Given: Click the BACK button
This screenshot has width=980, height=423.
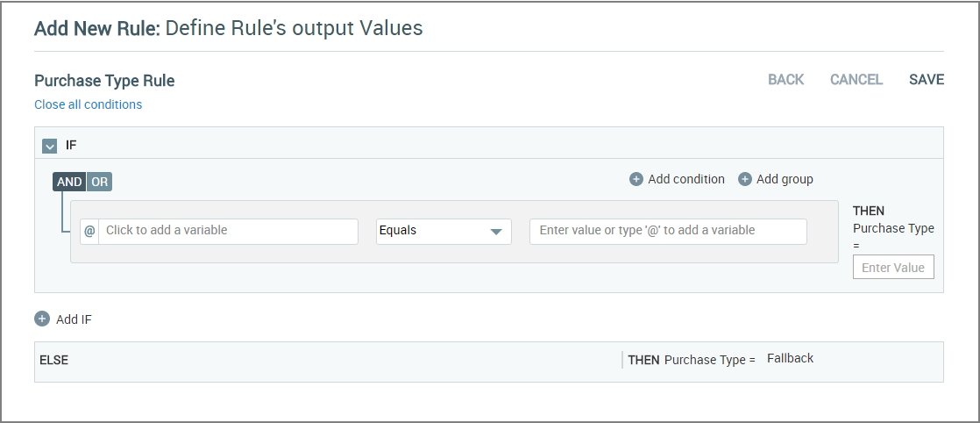Looking at the screenshot, I should click(786, 80).
